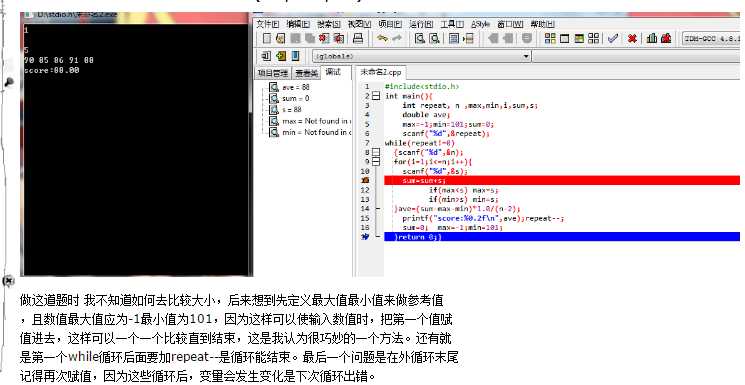Viewport: 745px width, 385px height.
Task: Select watch entry max = Not found
Action: (x=316, y=121)
